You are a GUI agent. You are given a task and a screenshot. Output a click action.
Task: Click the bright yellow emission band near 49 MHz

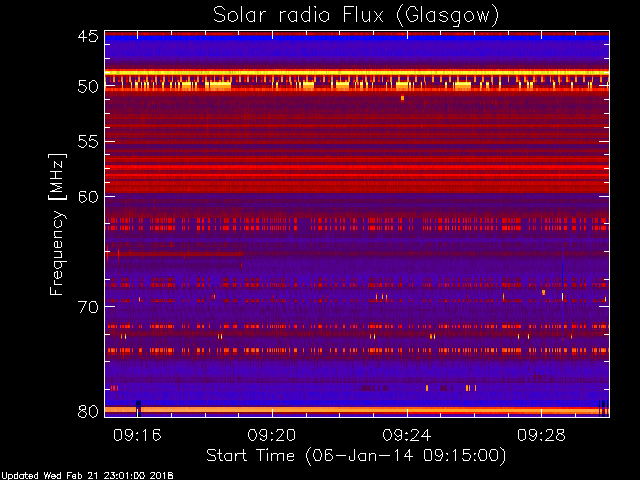pyautogui.click(x=357, y=73)
